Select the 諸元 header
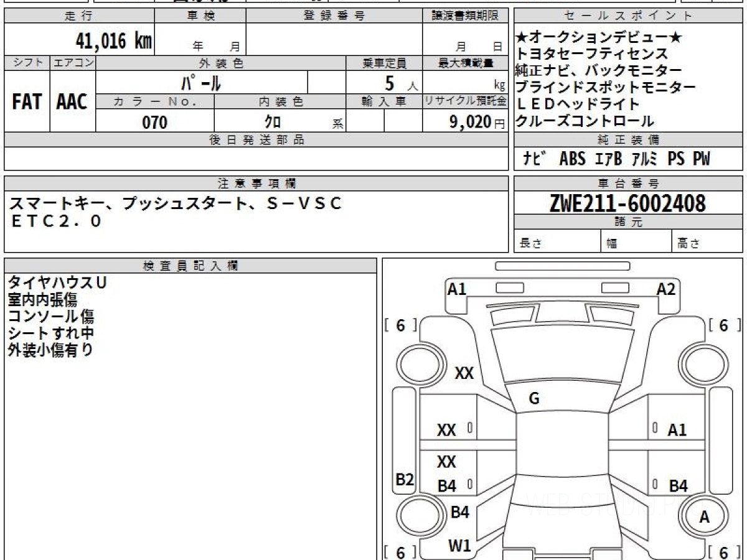This screenshot has height=560, width=747. point(629,223)
